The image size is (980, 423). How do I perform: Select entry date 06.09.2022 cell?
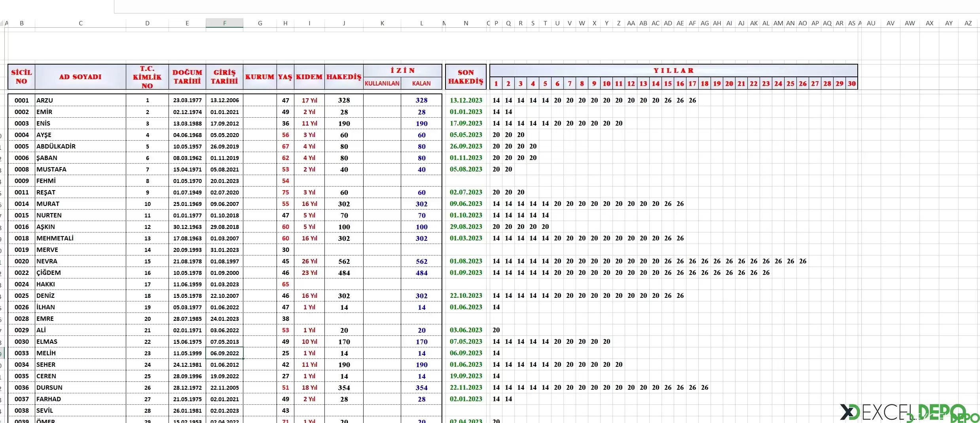(224, 353)
